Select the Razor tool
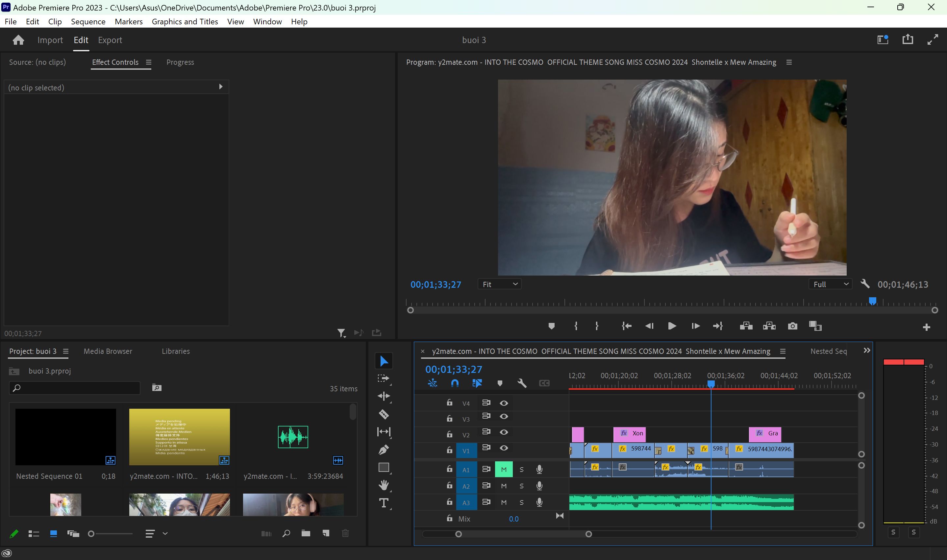Viewport: 947px width, 560px height. (384, 414)
